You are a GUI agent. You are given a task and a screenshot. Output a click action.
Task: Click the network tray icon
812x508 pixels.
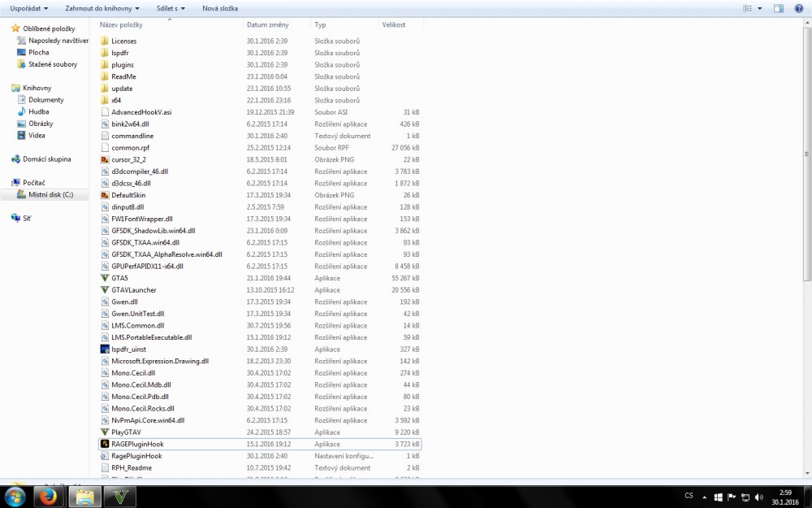coord(745,497)
